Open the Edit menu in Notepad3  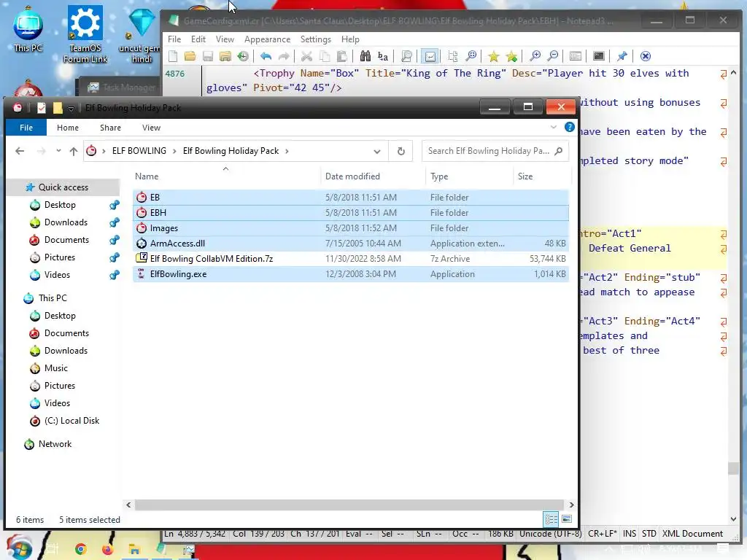click(x=198, y=39)
